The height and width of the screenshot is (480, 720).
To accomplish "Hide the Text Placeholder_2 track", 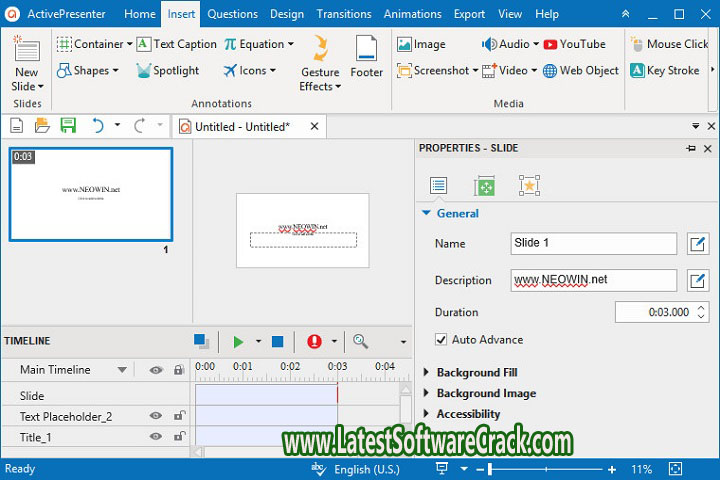I will (x=156, y=416).
